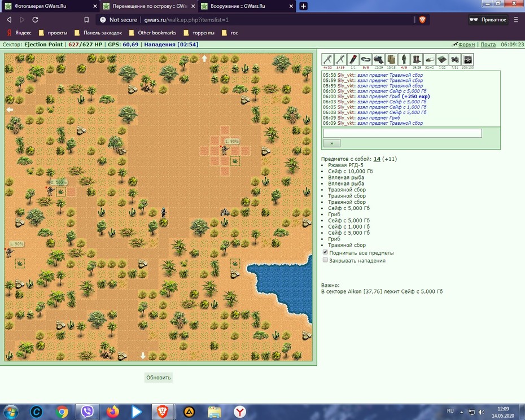Click the herb item tile beside the center soldier

click(x=235, y=161)
